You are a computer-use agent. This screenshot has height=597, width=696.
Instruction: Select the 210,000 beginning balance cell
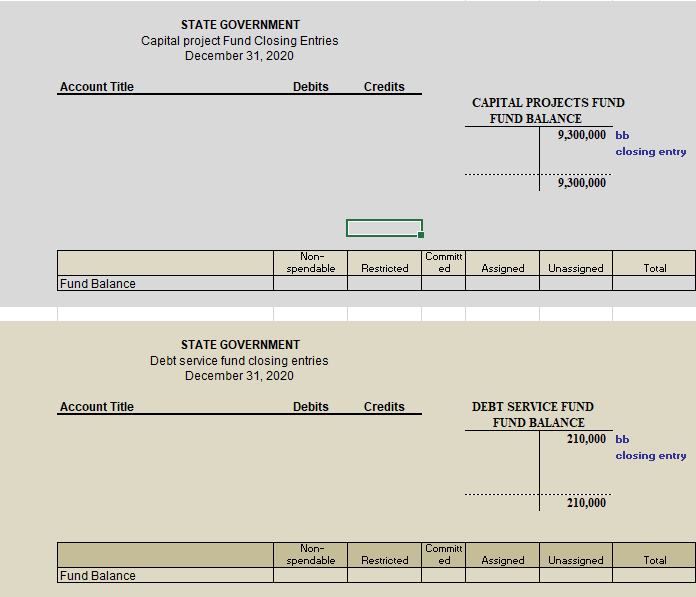pyautogui.click(x=586, y=439)
